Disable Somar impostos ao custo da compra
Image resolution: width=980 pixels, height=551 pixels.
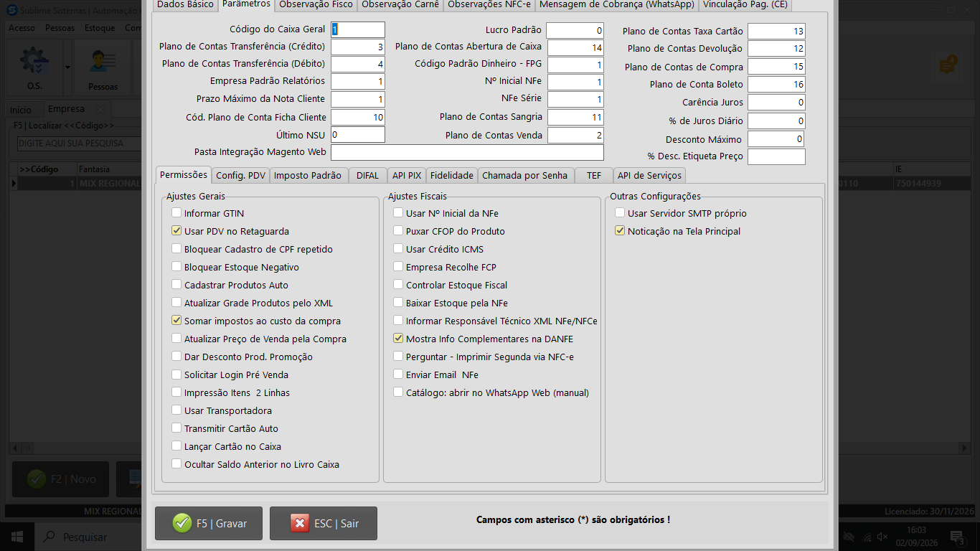(x=176, y=321)
